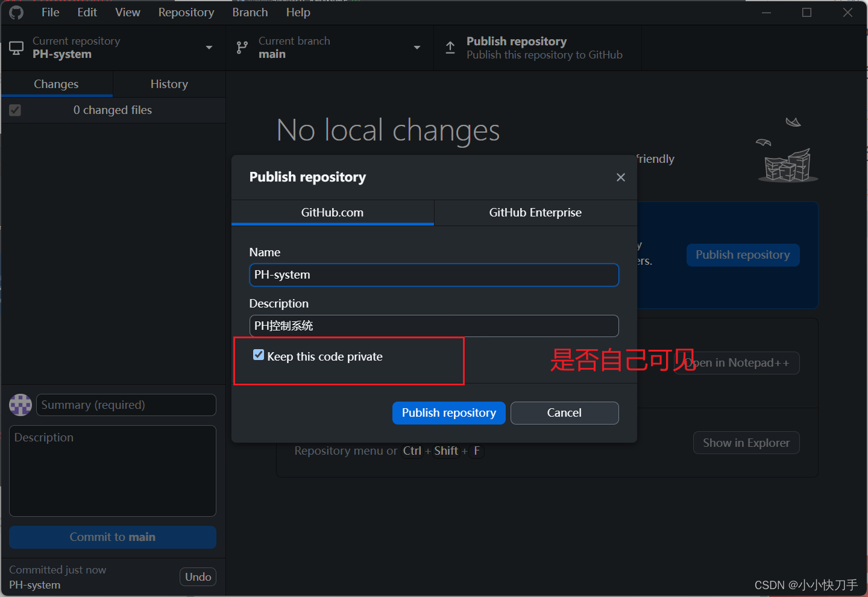The height and width of the screenshot is (597, 868).
Task: Minimize the GitHub Desktop window
Action: coord(767,12)
